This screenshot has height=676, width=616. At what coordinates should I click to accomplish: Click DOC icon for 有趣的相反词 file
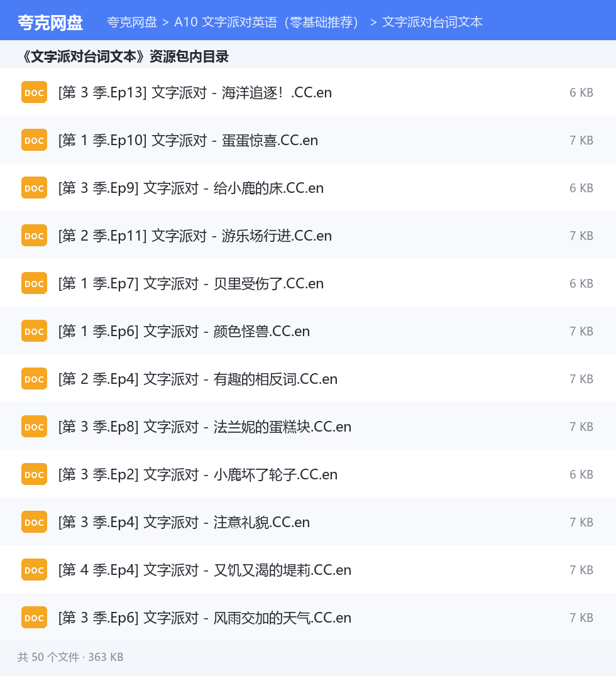34,379
